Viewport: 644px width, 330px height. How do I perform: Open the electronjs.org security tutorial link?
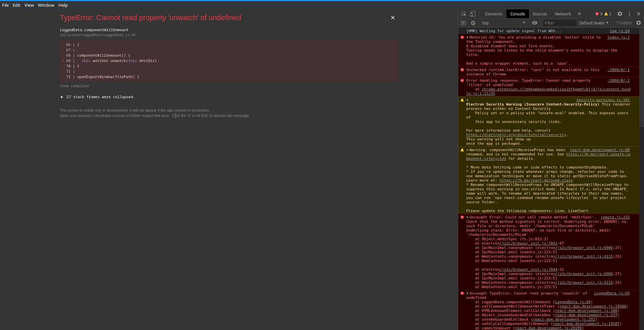click(x=516, y=135)
